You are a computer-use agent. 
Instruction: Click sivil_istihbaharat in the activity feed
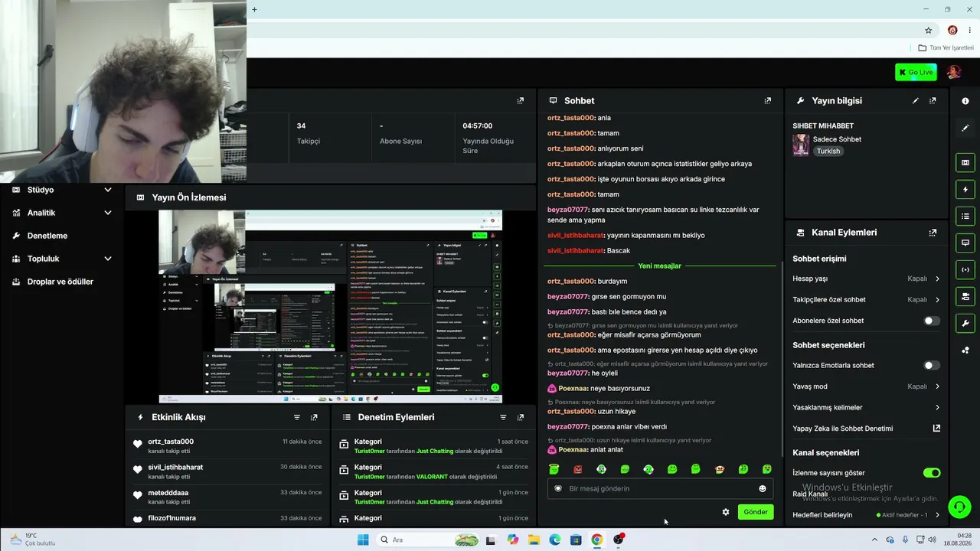point(175,467)
